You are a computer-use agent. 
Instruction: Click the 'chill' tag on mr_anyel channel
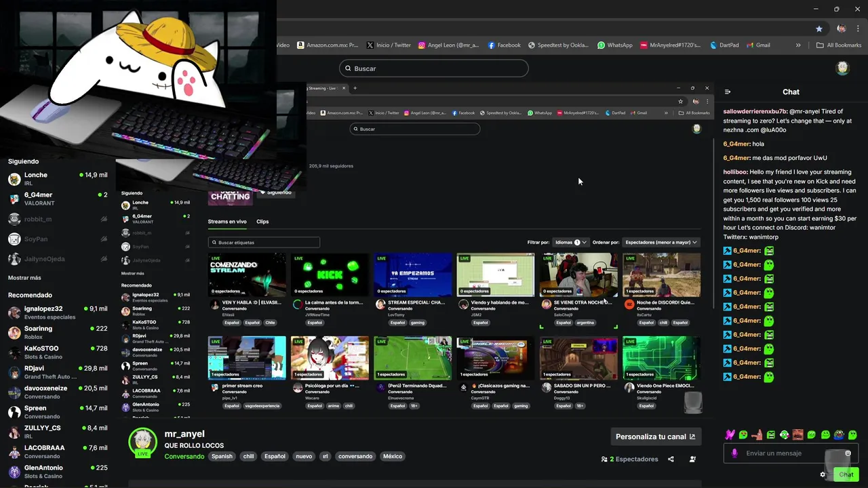[x=248, y=456]
